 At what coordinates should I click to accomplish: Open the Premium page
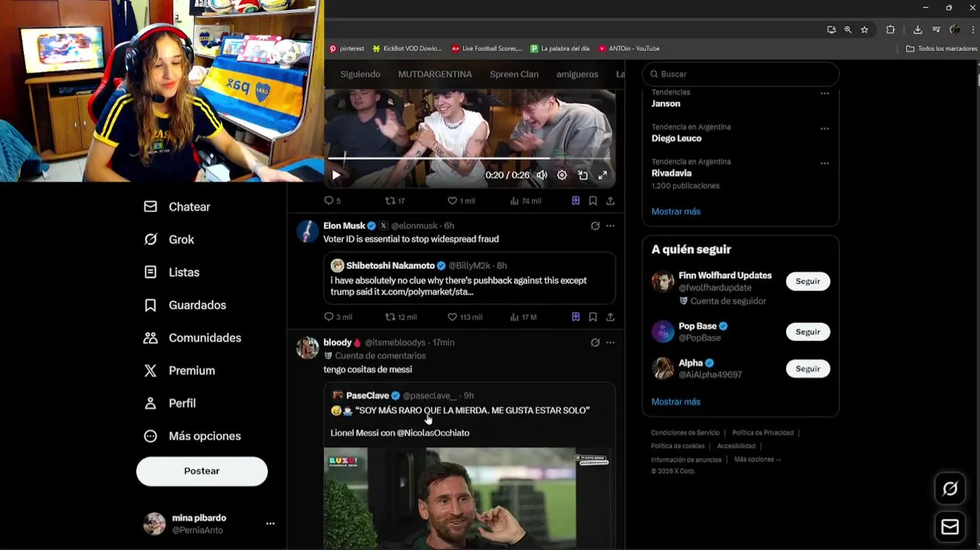tap(180, 370)
